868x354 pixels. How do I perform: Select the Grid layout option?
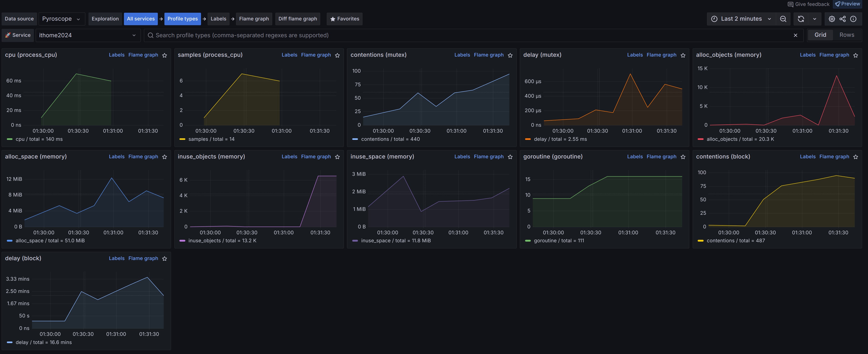820,35
